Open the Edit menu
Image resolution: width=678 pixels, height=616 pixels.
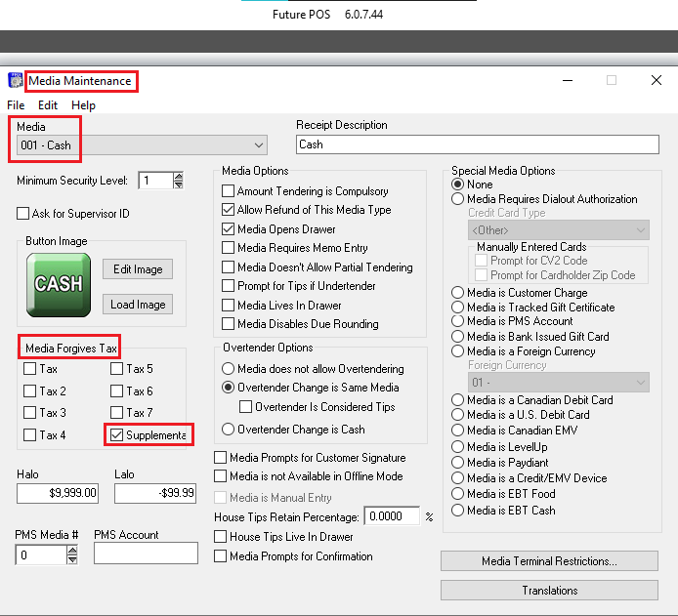click(x=48, y=105)
